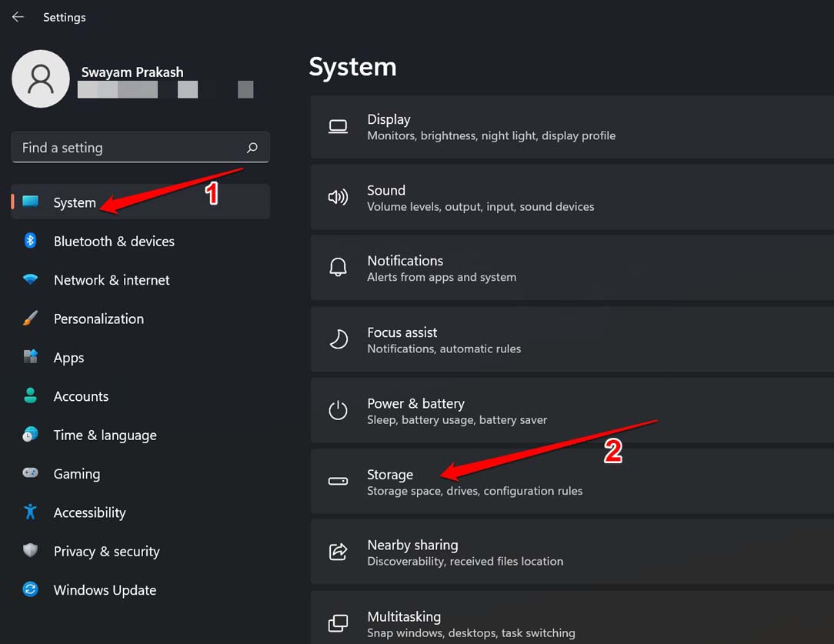Viewport: 834px width, 644px height.
Task: Open Focus assist settings
Action: (571, 339)
